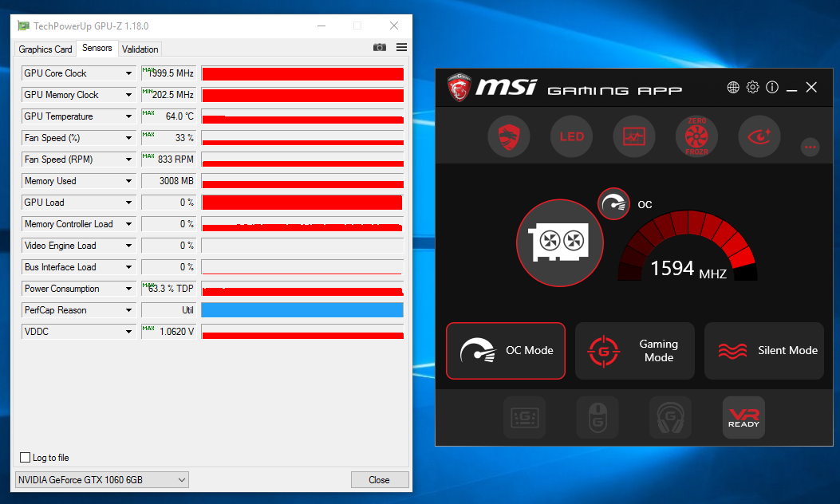Click the graphics card circle icon
Viewport: 840px width, 504px height.
(x=560, y=242)
